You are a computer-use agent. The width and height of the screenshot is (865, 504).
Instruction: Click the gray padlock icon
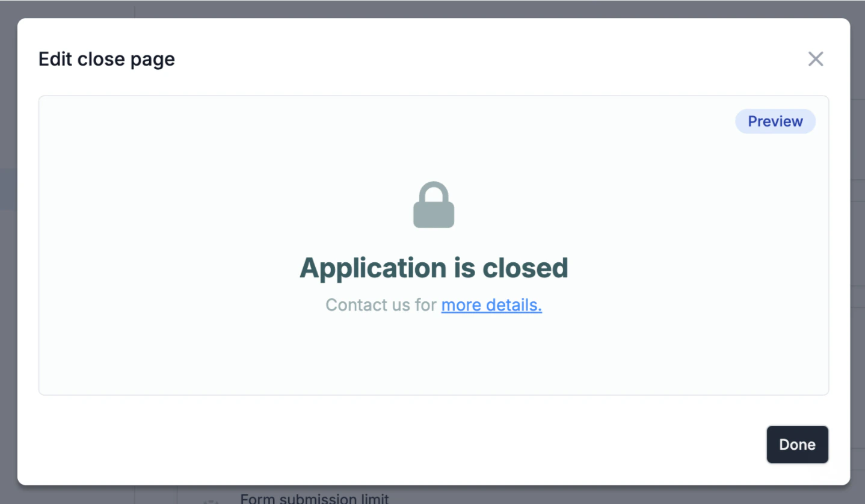click(x=434, y=205)
